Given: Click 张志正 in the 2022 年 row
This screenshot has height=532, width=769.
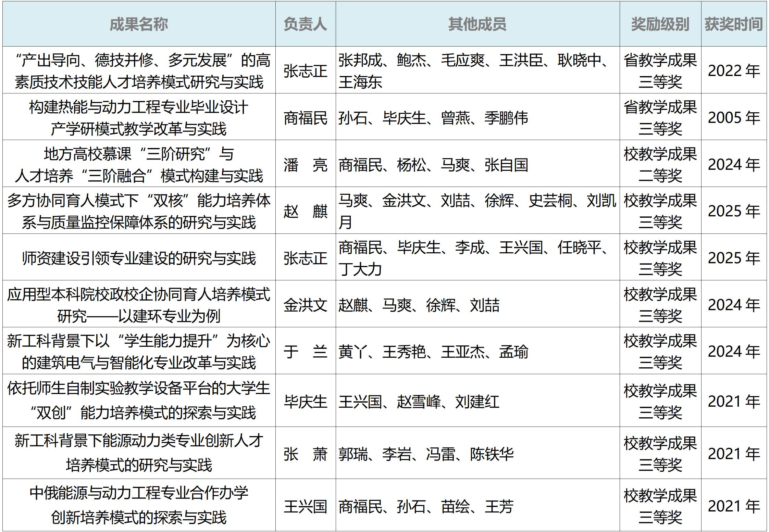Looking at the screenshot, I should (x=305, y=71).
